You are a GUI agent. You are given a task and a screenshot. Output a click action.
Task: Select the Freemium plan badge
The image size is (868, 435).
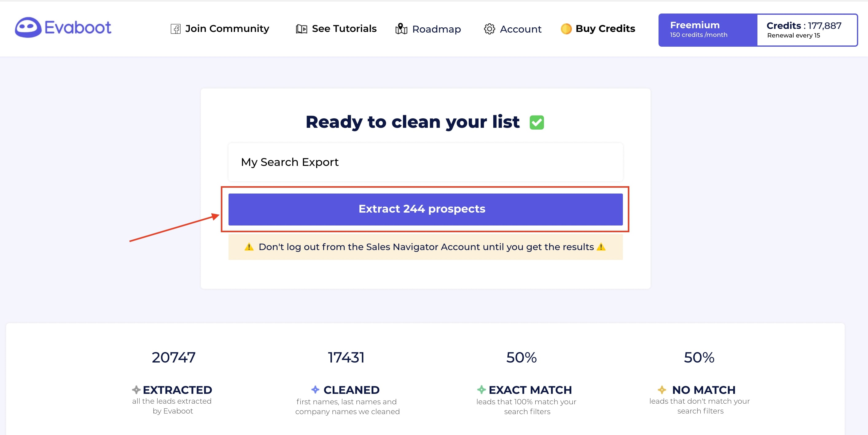click(x=707, y=30)
